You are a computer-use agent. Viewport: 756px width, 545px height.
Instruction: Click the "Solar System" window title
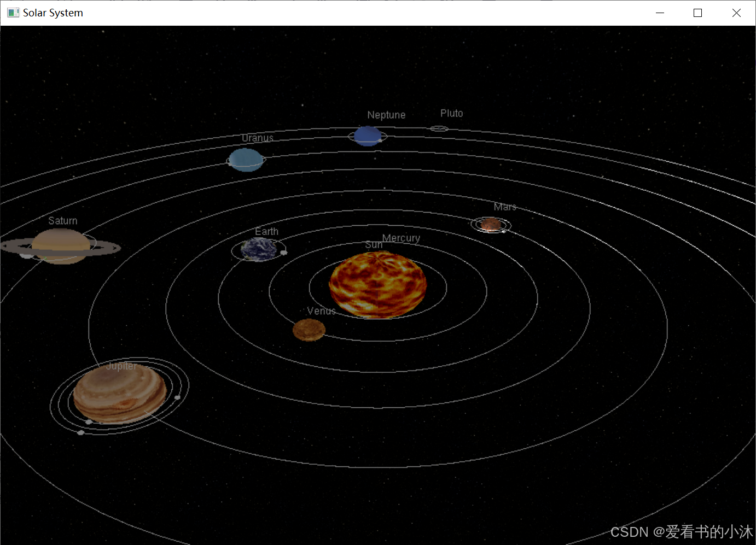pos(53,13)
